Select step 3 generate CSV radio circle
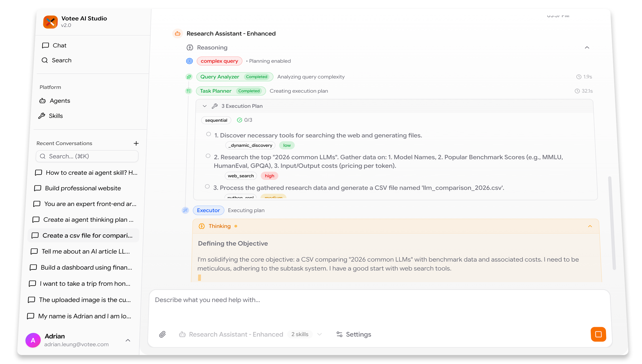The height and width of the screenshot is (364, 642). pyautogui.click(x=207, y=187)
